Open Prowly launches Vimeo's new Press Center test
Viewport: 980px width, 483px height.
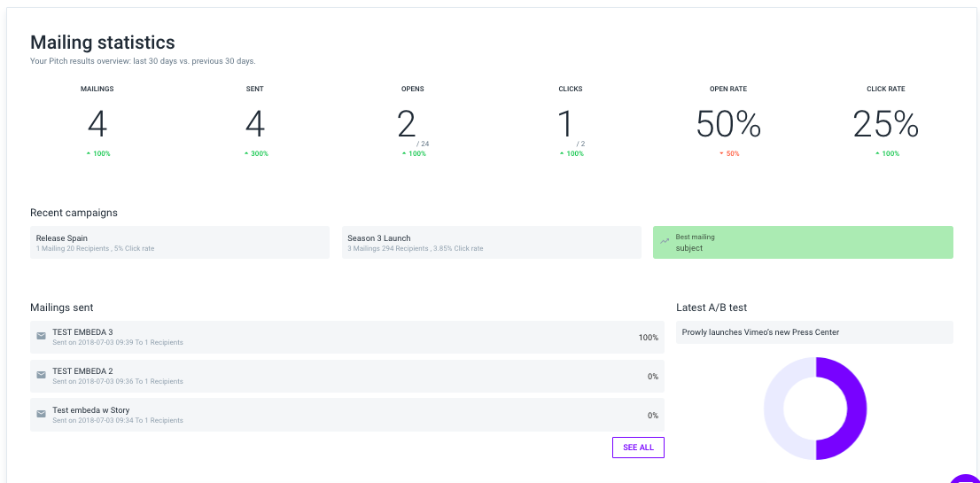tap(815, 332)
